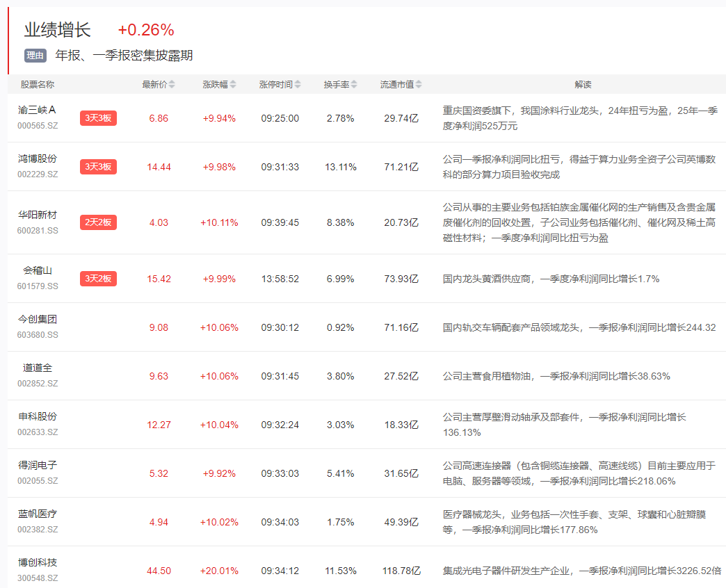Image resolution: width=726 pixels, height=588 pixels.
Task: Sort by 涨停时间 arrow icon
Action: pyautogui.click(x=298, y=85)
